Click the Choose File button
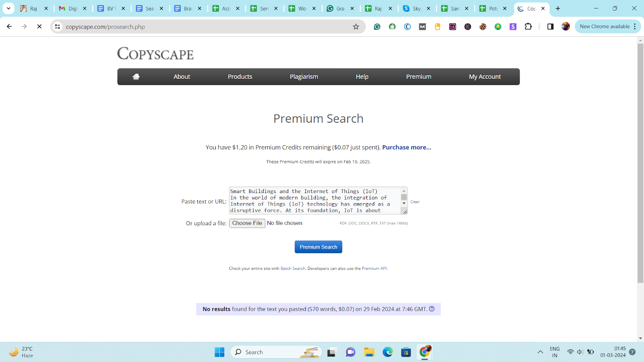644x362 pixels. click(247, 223)
